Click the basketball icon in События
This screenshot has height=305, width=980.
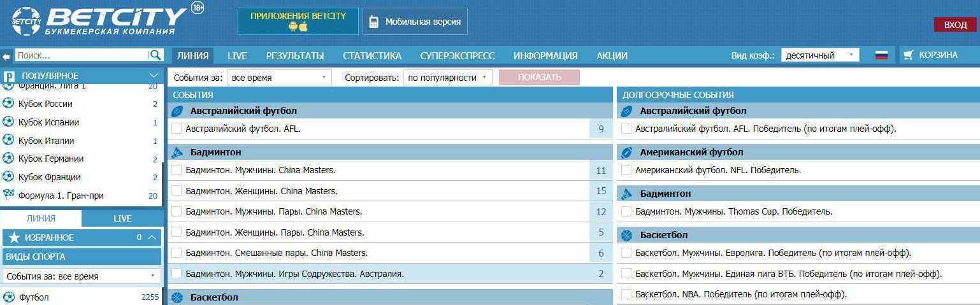(178, 297)
